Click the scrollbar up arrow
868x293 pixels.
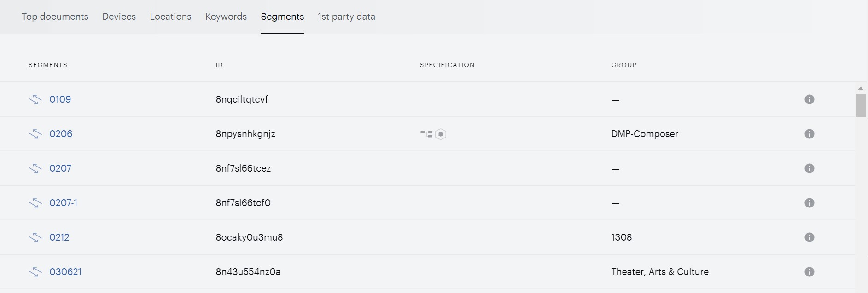[861, 88]
